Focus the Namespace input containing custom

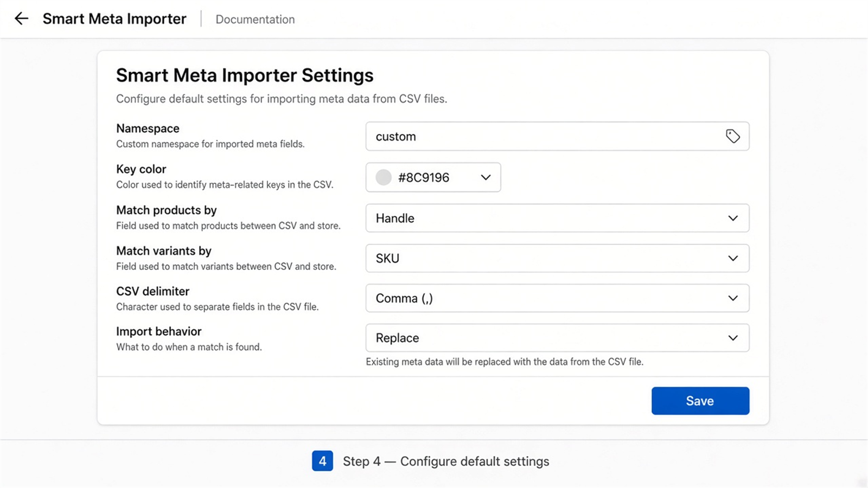tap(557, 136)
